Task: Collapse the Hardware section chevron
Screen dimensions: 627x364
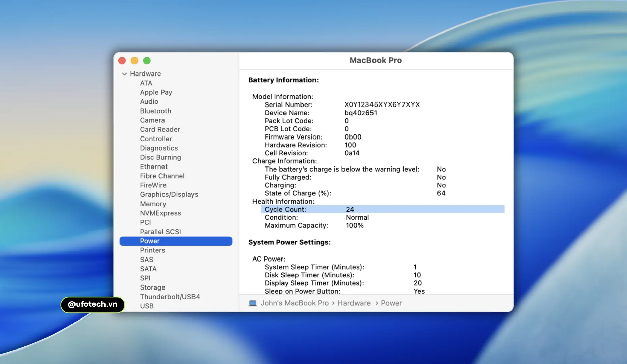Action: click(124, 74)
